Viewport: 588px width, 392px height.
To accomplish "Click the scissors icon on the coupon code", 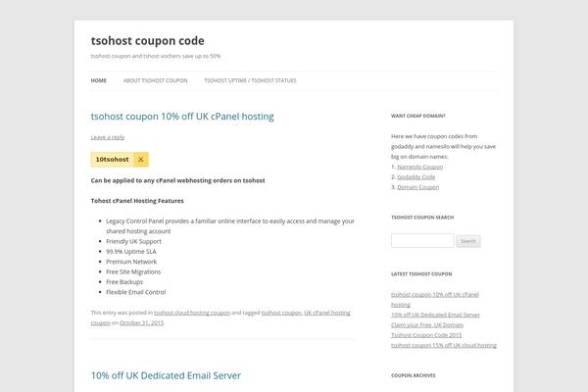I will [x=141, y=159].
